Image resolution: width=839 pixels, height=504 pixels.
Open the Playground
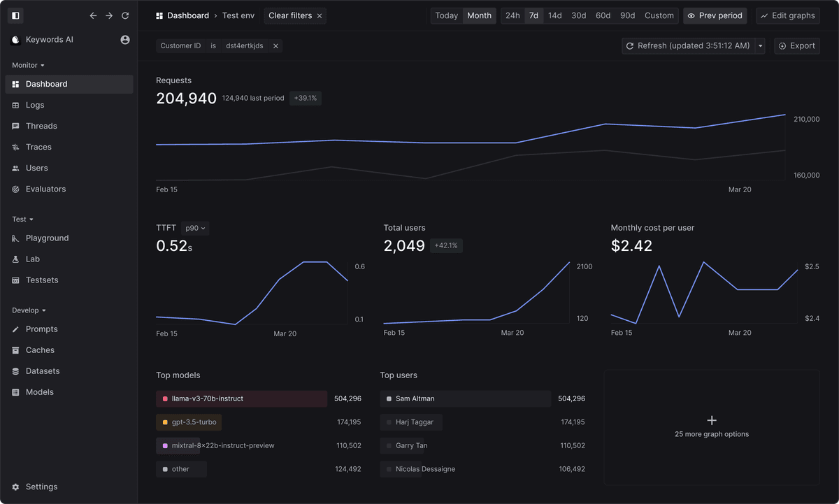(47, 238)
